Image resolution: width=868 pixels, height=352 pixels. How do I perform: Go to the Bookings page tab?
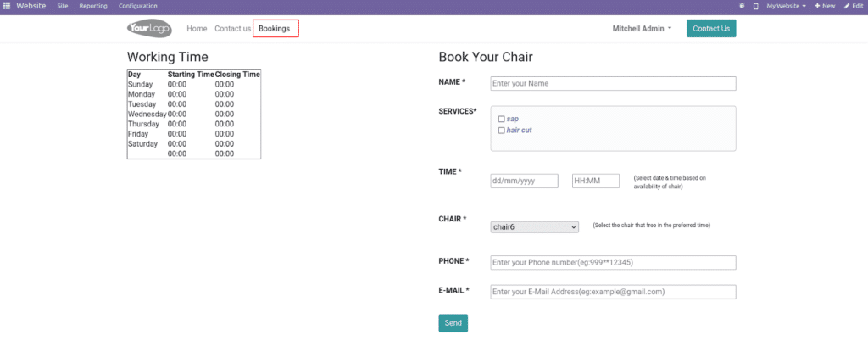pyautogui.click(x=275, y=29)
